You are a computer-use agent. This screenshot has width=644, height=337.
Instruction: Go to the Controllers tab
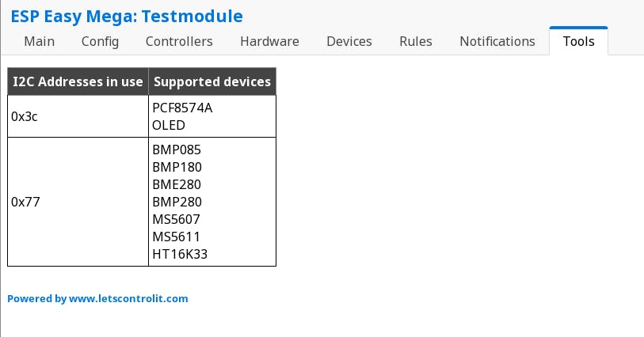(179, 41)
